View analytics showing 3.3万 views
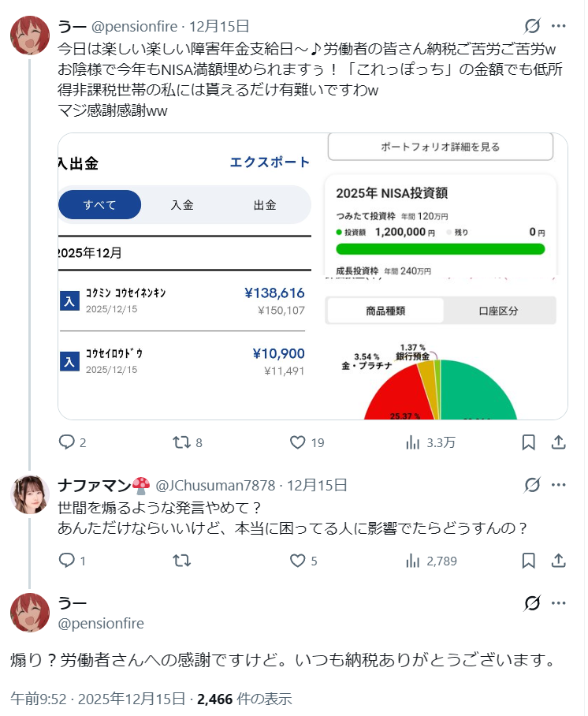This screenshot has width=588, height=716. tap(413, 442)
